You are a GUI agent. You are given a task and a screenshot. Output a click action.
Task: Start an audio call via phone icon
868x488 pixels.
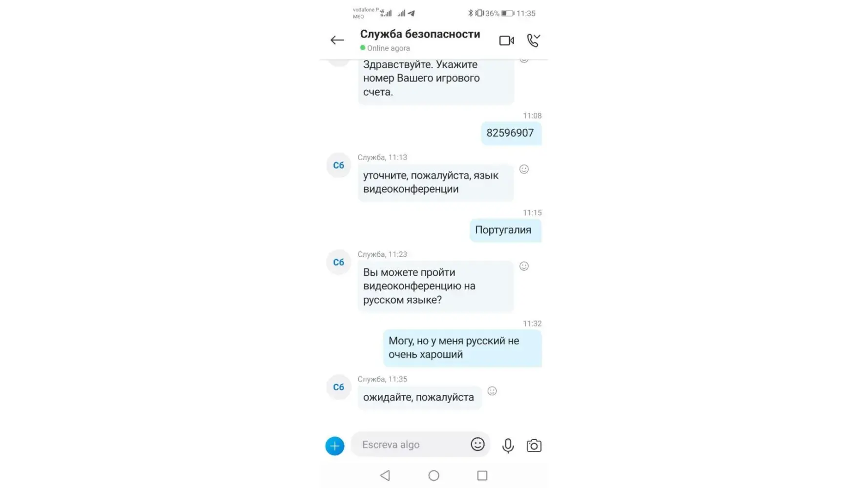[x=534, y=41]
